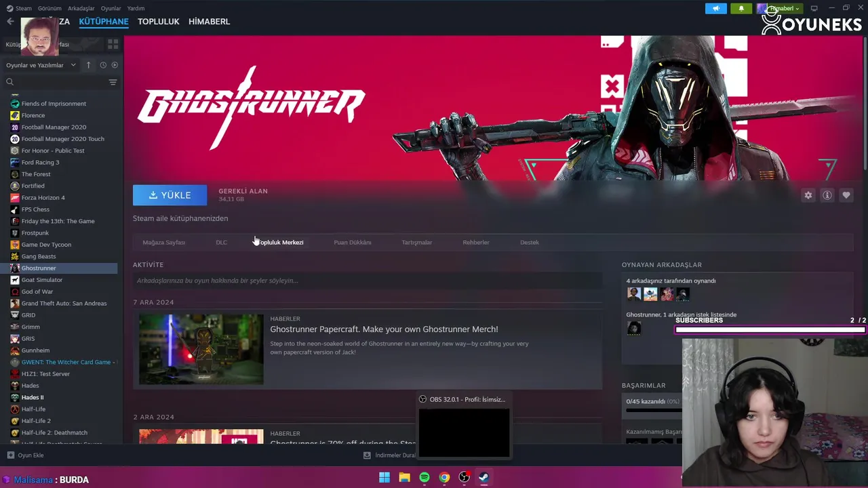Select the Frostpunk game icon
868x488 pixels.
15,233
